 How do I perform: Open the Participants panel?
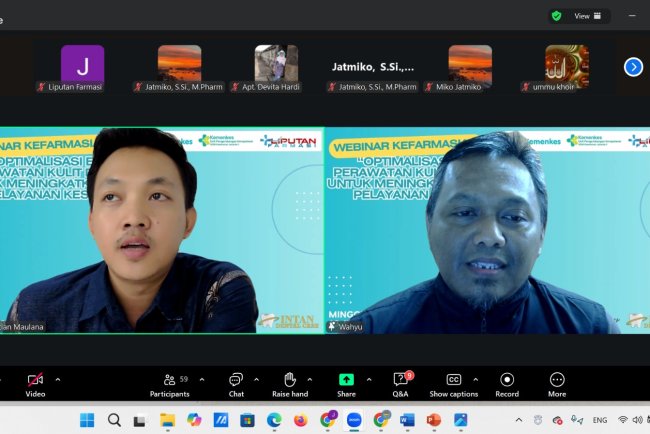click(x=170, y=385)
